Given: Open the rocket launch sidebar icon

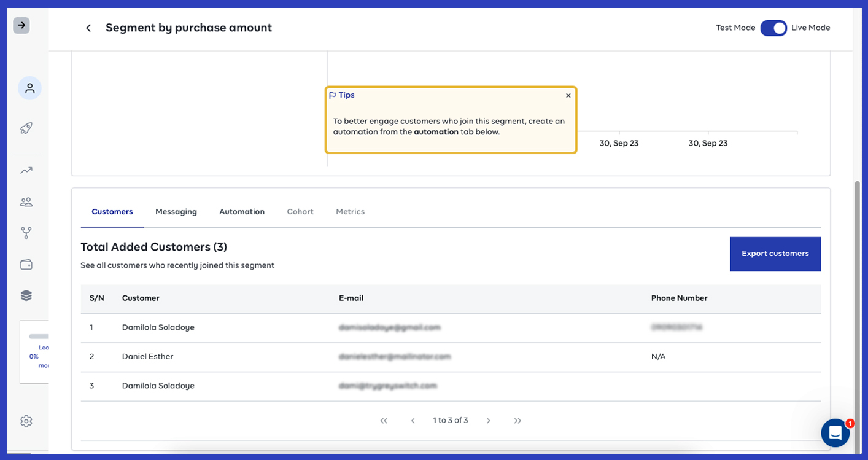Looking at the screenshot, I should [26, 128].
